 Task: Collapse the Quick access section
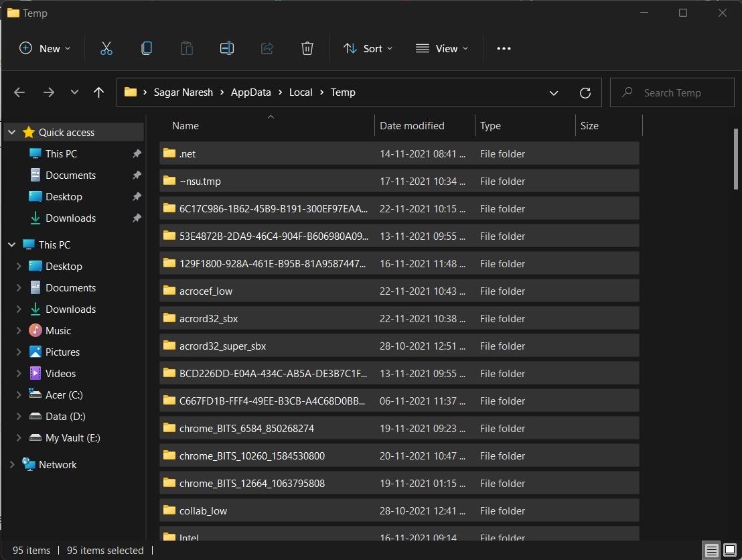click(12, 133)
